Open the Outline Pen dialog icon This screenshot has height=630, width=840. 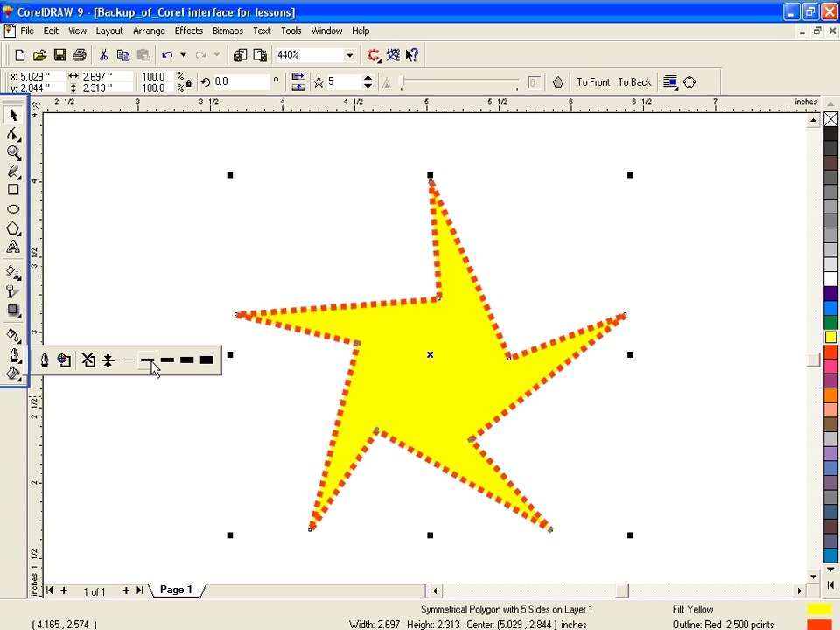(x=45, y=360)
